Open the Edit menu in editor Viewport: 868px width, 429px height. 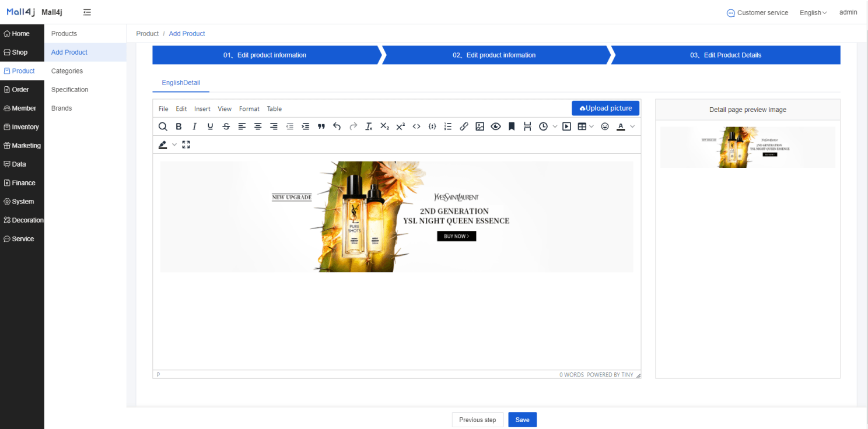(x=181, y=109)
